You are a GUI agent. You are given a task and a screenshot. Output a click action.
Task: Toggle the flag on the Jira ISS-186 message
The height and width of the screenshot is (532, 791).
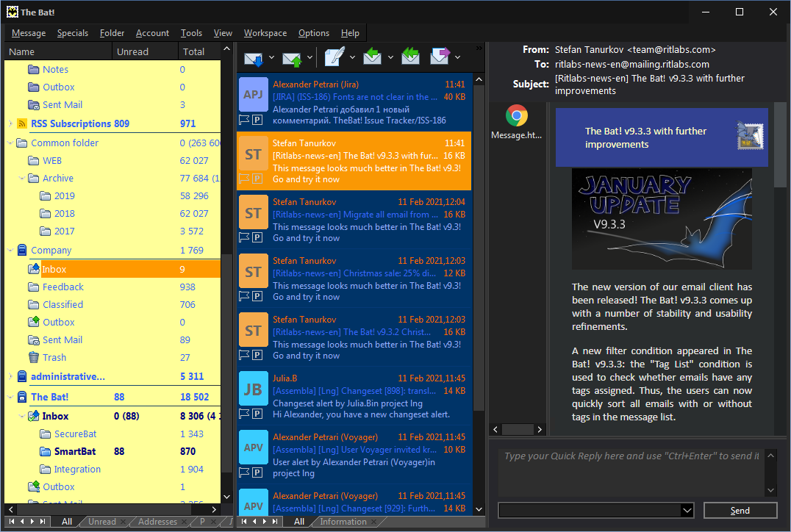tap(244, 120)
